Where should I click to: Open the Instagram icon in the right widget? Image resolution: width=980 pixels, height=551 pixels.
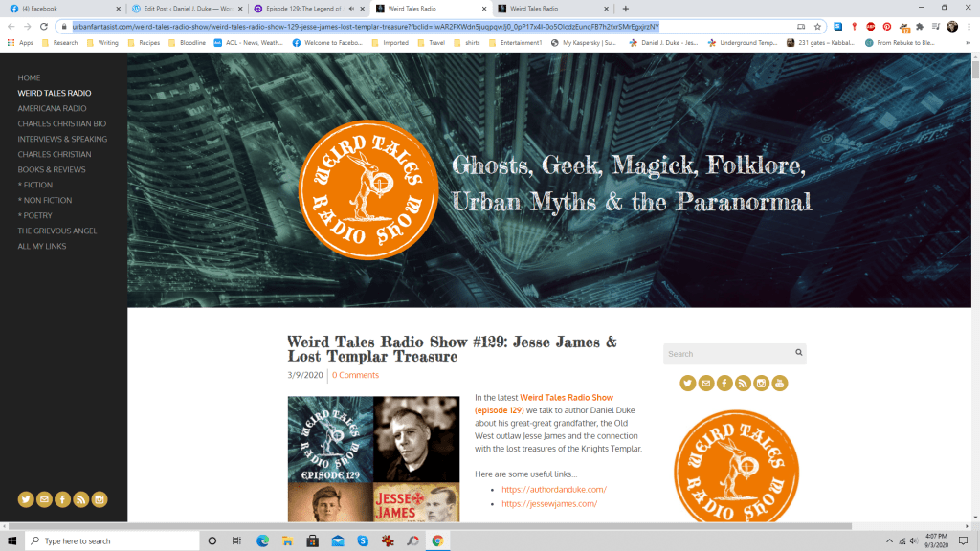click(762, 384)
